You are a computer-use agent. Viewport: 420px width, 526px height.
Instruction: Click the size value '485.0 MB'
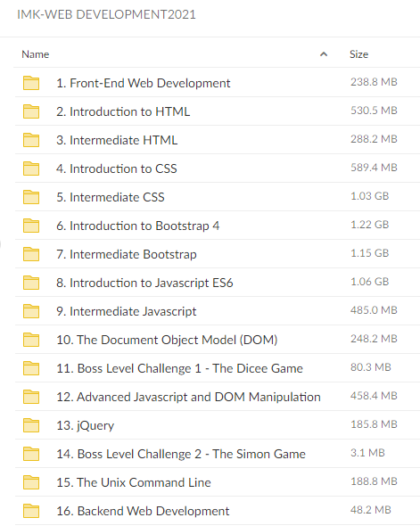click(374, 310)
